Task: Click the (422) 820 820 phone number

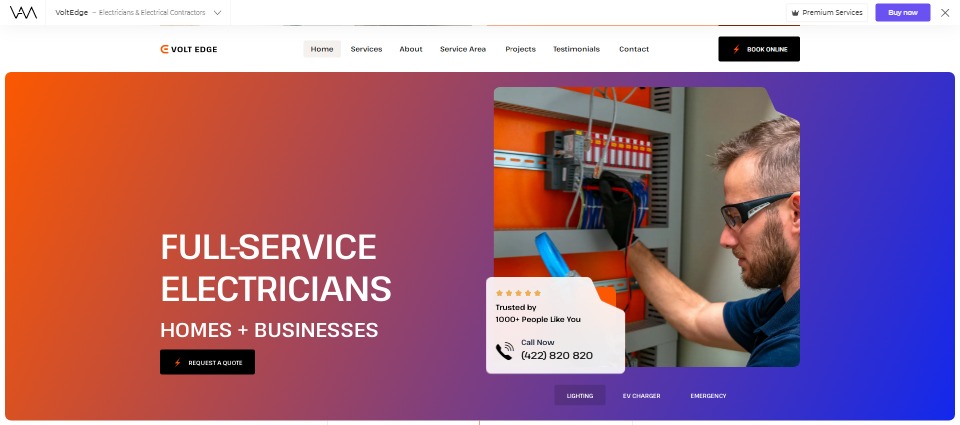Action: click(x=557, y=356)
